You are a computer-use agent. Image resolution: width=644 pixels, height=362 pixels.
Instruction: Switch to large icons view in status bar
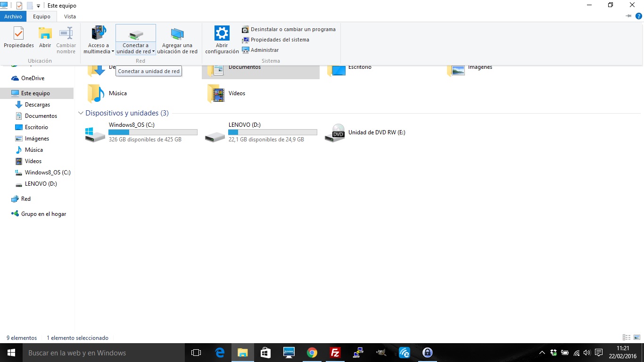tap(637, 337)
